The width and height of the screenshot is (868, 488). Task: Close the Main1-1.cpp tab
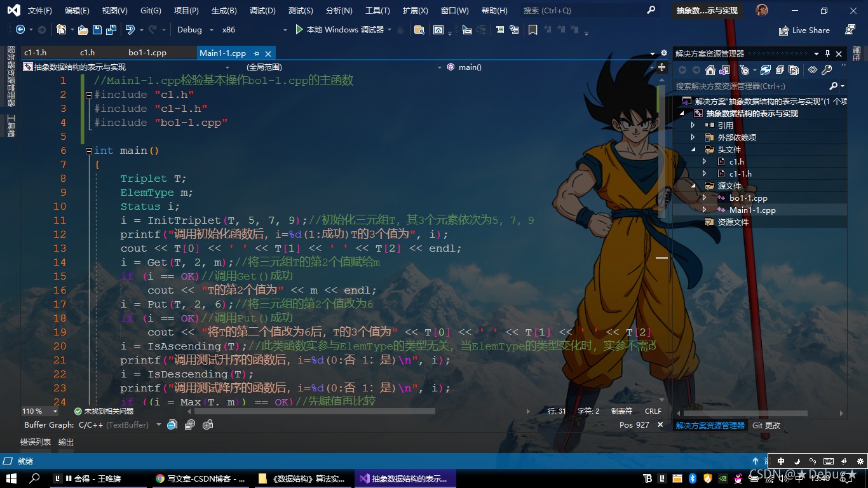268,54
